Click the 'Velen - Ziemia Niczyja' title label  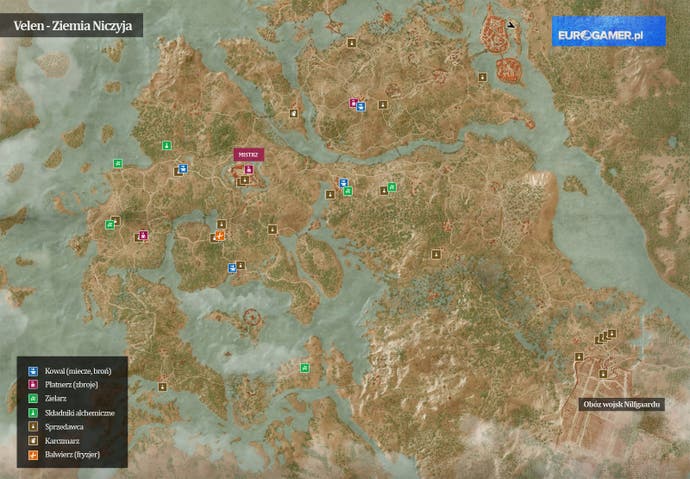72,25
